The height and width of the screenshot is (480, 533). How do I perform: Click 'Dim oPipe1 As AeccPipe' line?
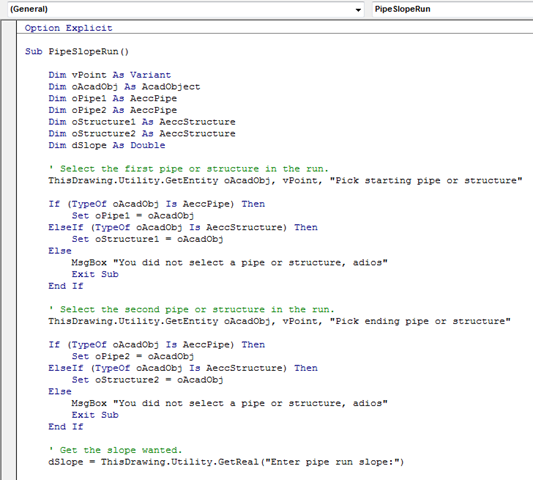pos(113,99)
